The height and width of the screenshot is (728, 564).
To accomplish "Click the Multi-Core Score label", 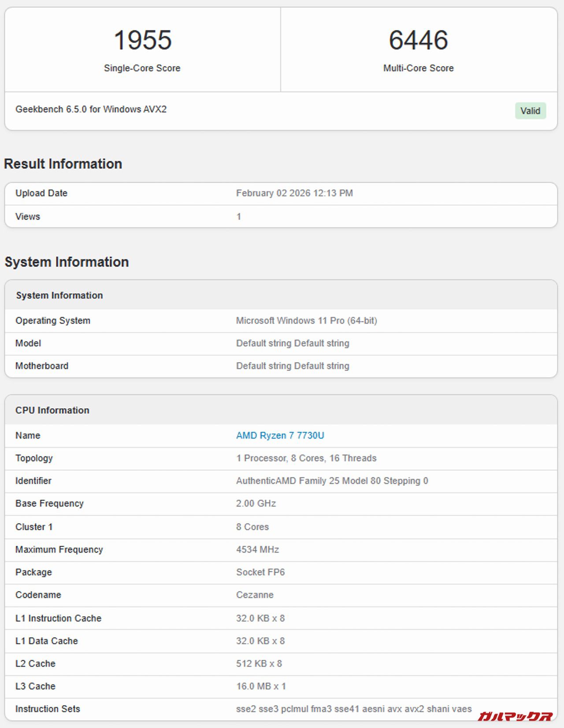I will (418, 68).
